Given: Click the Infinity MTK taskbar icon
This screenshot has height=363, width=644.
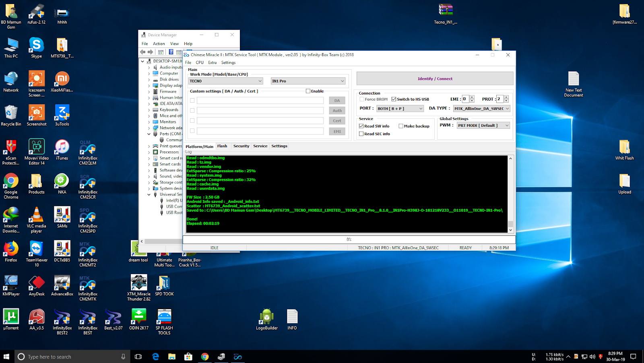Looking at the screenshot, I should tap(238, 357).
